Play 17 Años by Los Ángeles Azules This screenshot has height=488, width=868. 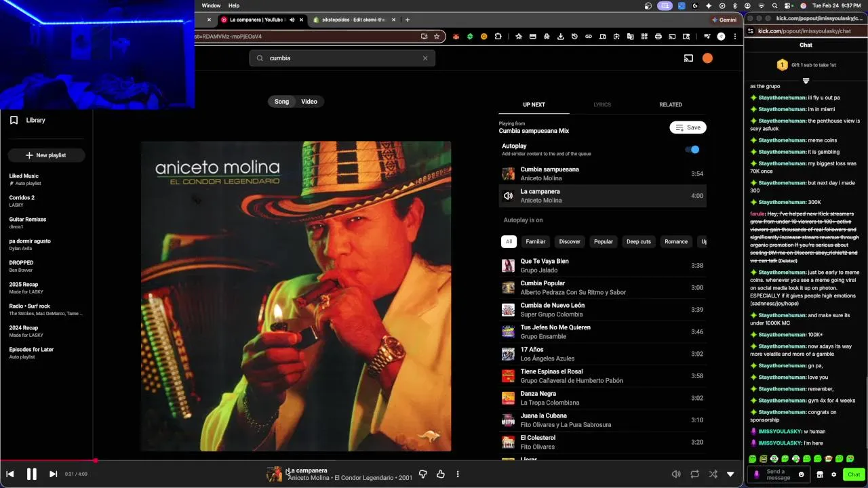[x=602, y=354]
